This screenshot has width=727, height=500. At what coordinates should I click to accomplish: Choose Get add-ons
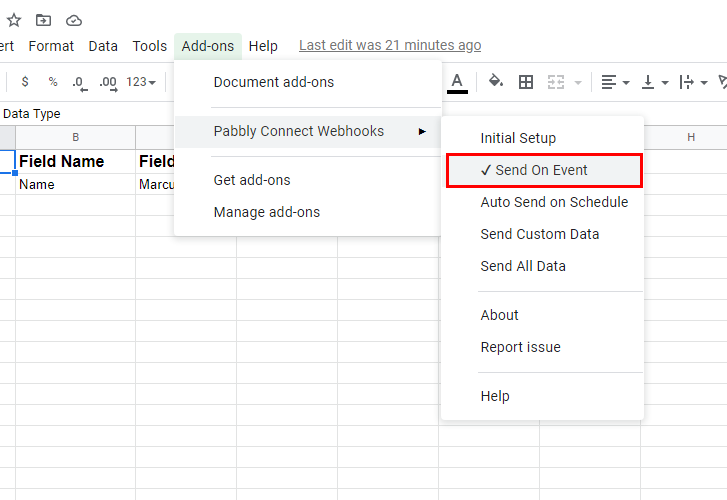click(x=307, y=180)
